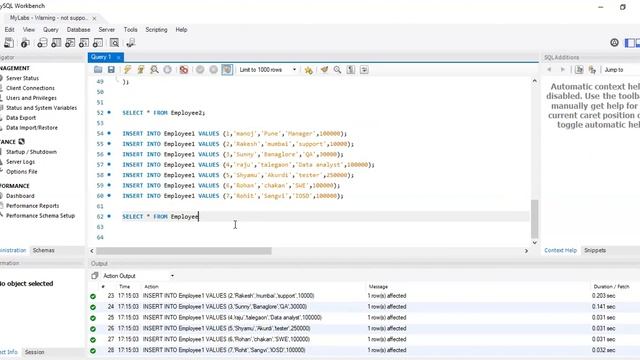Close the Query 1 tab
Viewport: 640px width, 360px height.
coord(118,57)
